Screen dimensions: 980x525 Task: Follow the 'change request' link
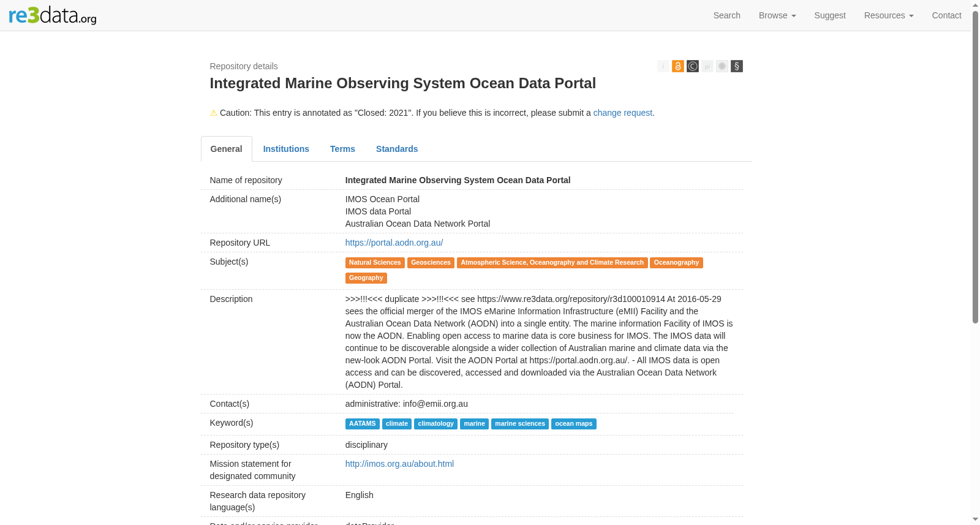[x=623, y=113]
